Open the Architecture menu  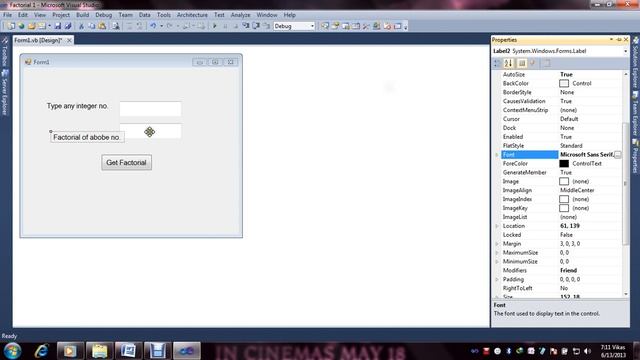point(192,15)
